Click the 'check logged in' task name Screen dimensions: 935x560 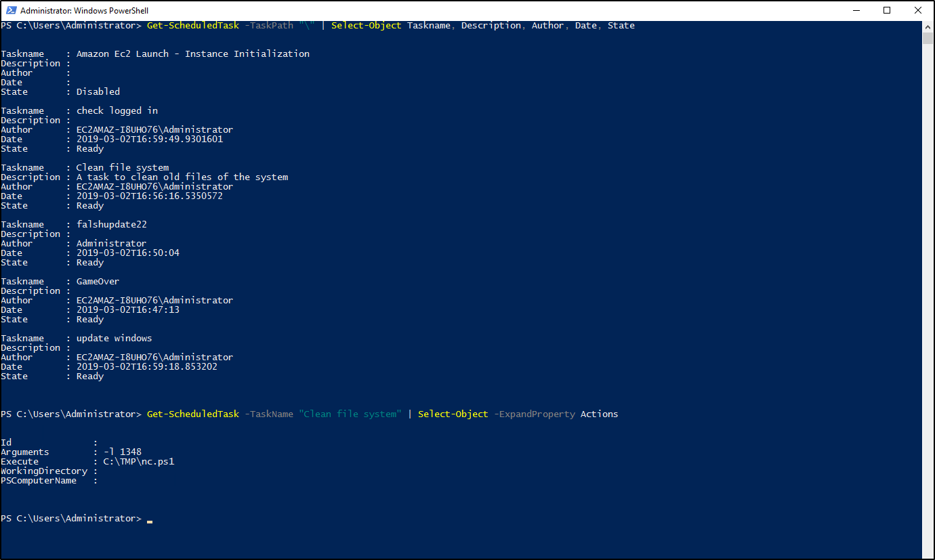coord(117,111)
